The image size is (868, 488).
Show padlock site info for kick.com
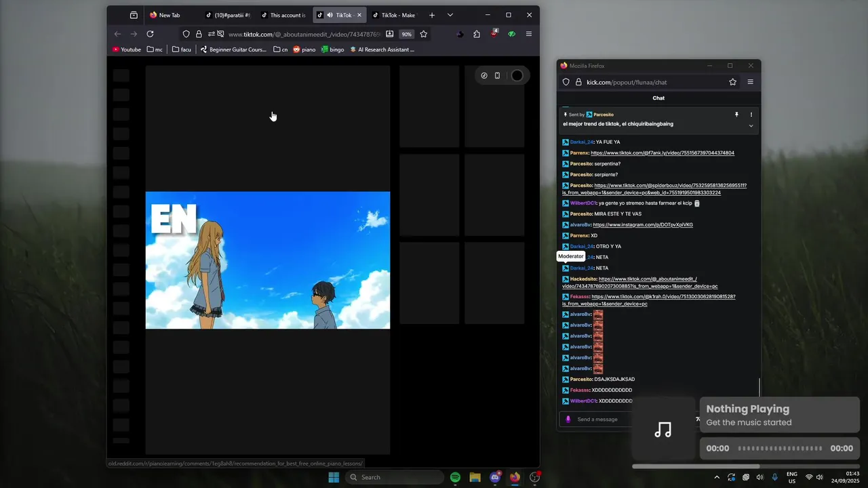click(578, 82)
